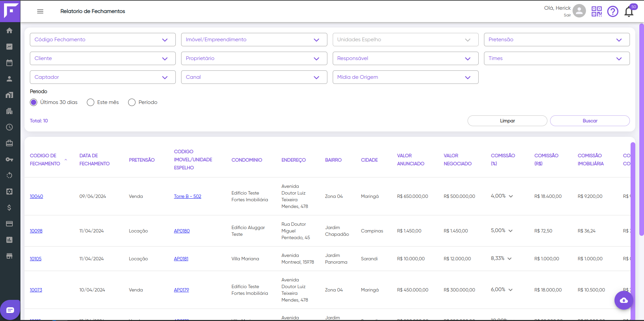Open the AP0179 property link

click(x=181, y=290)
